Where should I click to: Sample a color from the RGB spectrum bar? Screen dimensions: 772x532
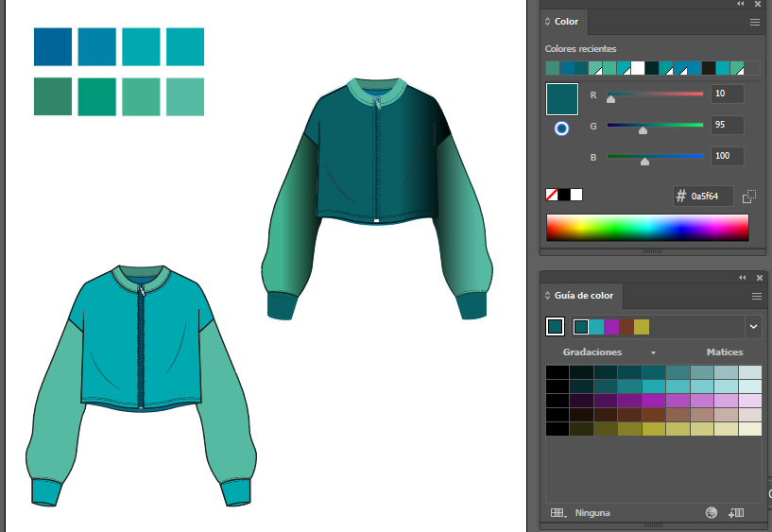647,228
